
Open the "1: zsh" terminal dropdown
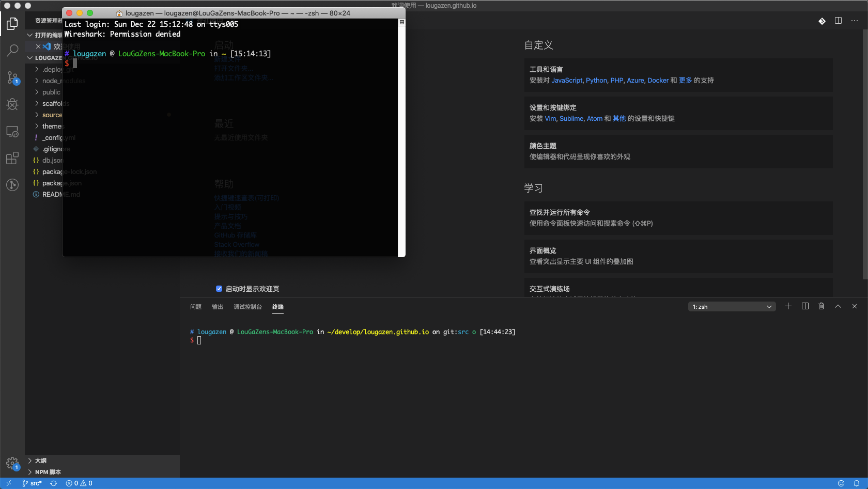[x=731, y=306]
